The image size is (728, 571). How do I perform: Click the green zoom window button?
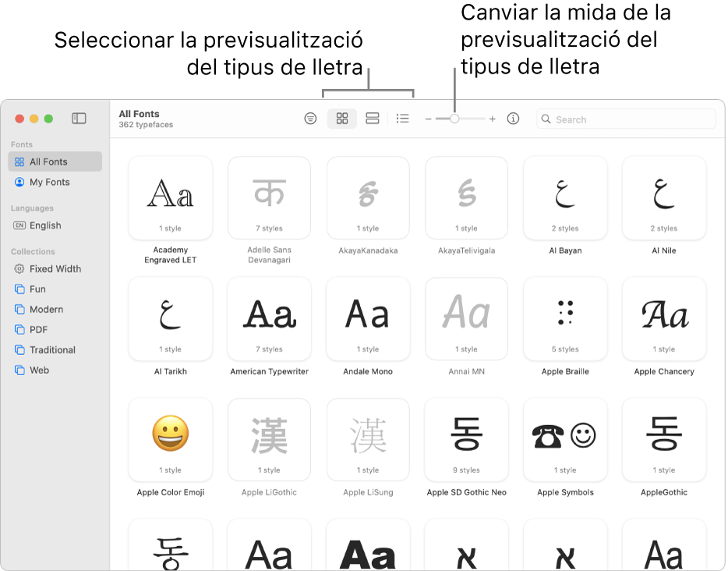pos(48,119)
